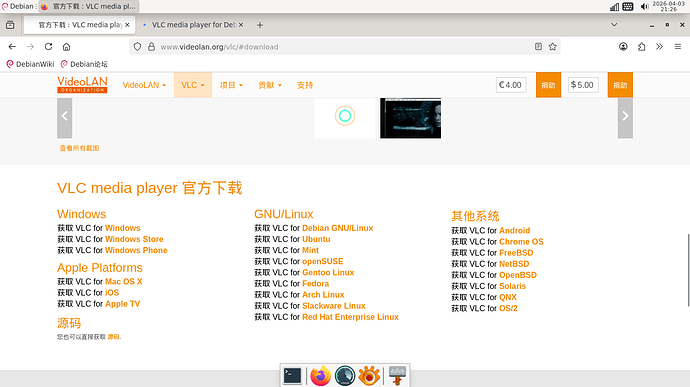Click the date and time clock

coord(668,6)
